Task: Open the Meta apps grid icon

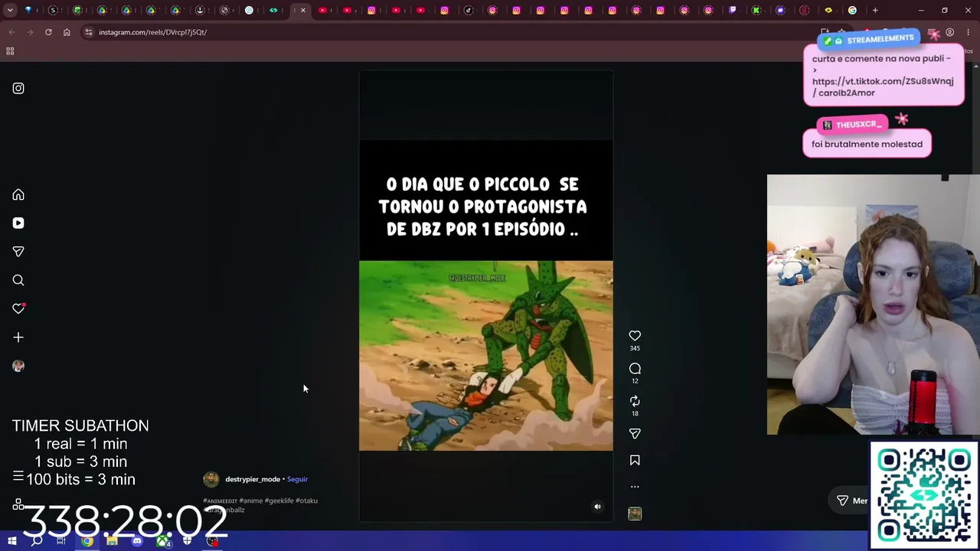Action: click(18, 504)
